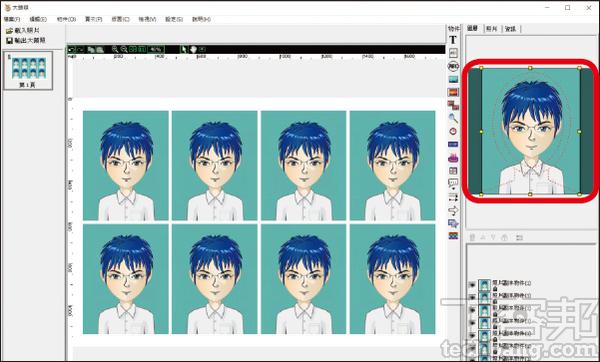Open the 檔案(F) menu
The height and width of the screenshot is (362, 600).
coord(12,19)
